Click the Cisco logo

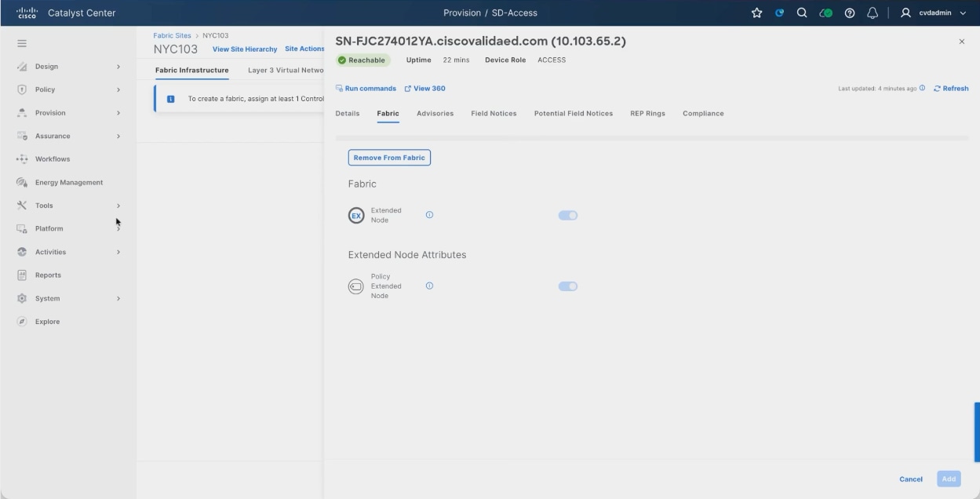(27, 13)
